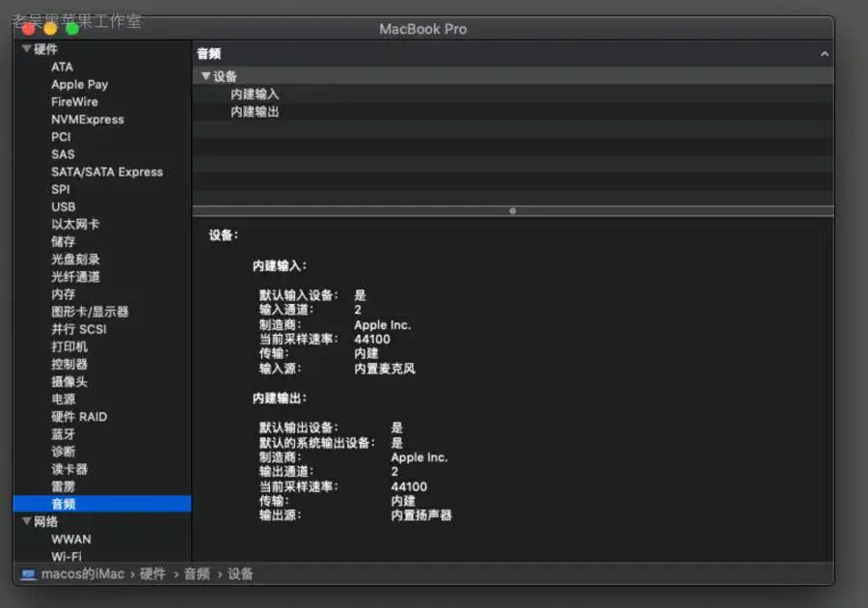Viewport: 868px width, 608px height.
Task: Select the PCI sidebar item
Action: click(x=61, y=137)
